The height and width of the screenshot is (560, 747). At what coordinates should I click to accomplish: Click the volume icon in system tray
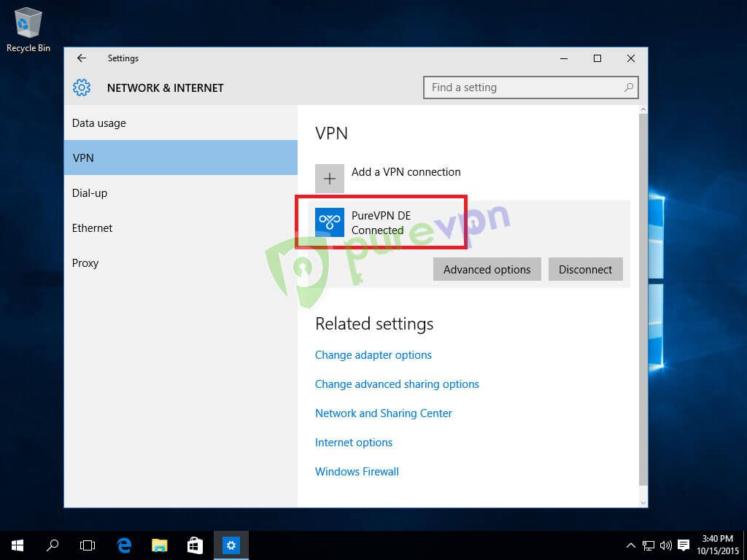click(x=665, y=545)
